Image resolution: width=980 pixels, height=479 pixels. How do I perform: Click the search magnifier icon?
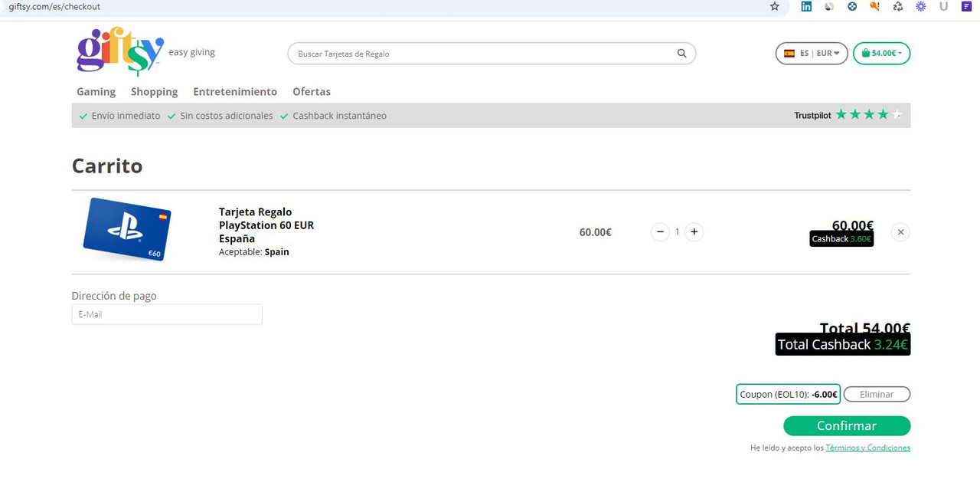[681, 54]
